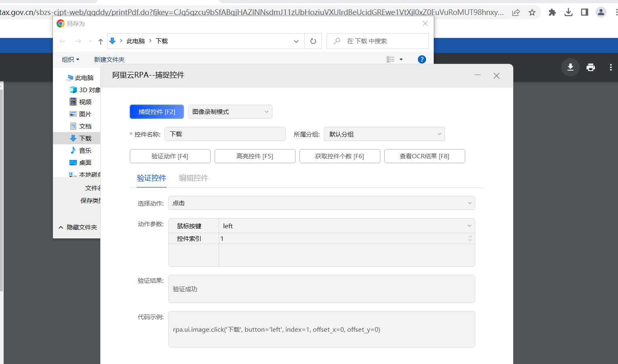This screenshot has height=364, width=618.
Task: Click the rpa.ui.image.click code example text
Action: click(276, 330)
